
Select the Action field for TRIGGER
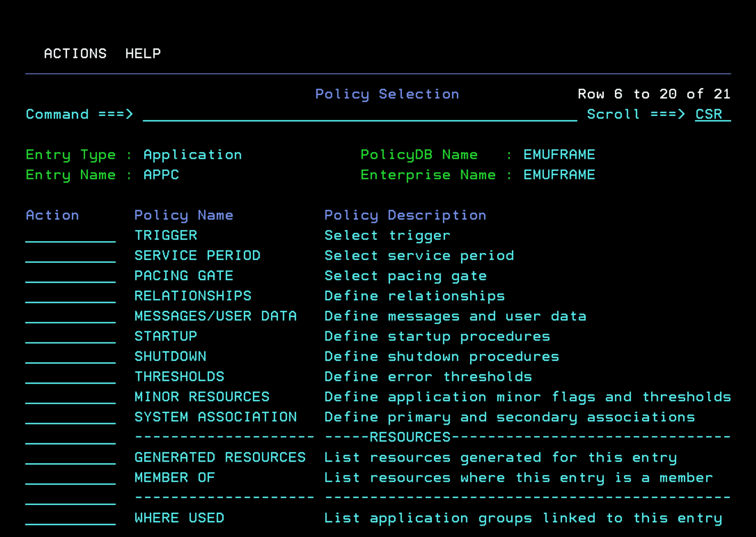[x=70, y=236]
